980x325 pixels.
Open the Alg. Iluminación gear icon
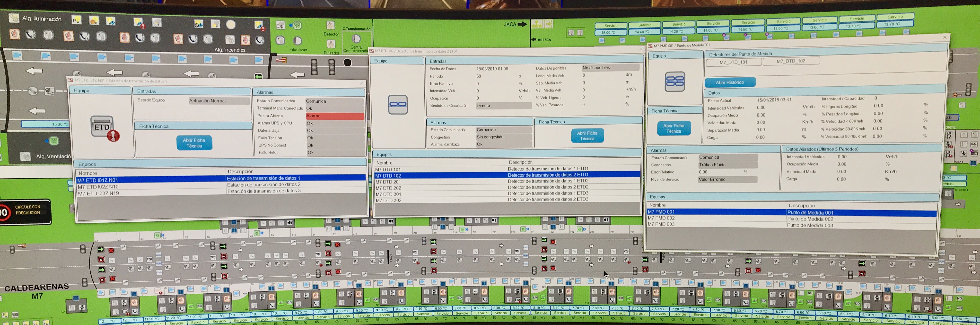click(x=14, y=18)
